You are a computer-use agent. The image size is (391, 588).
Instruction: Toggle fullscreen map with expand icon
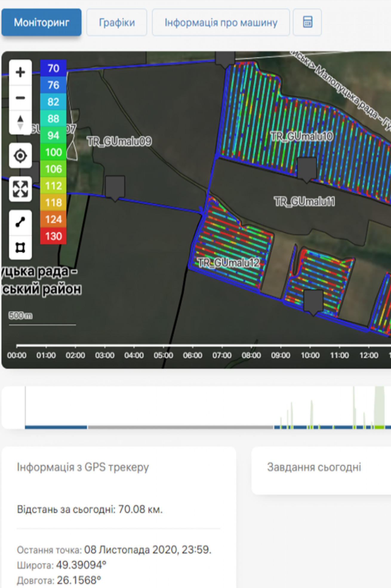[x=20, y=189]
